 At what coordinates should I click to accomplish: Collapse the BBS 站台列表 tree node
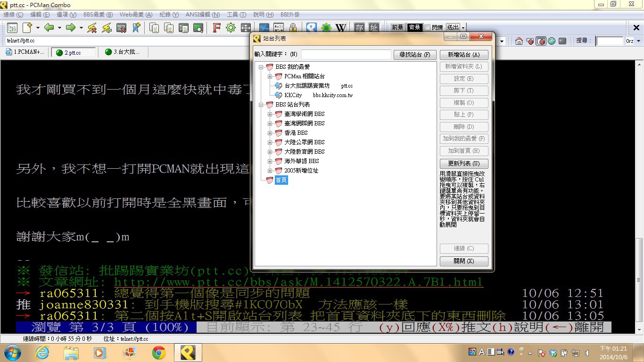(x=261, y=105)
